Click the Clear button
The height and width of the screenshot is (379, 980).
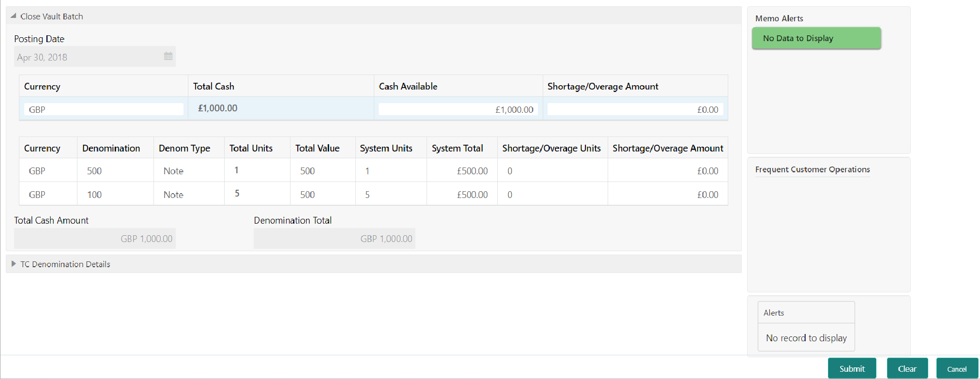tap(907, 368)
